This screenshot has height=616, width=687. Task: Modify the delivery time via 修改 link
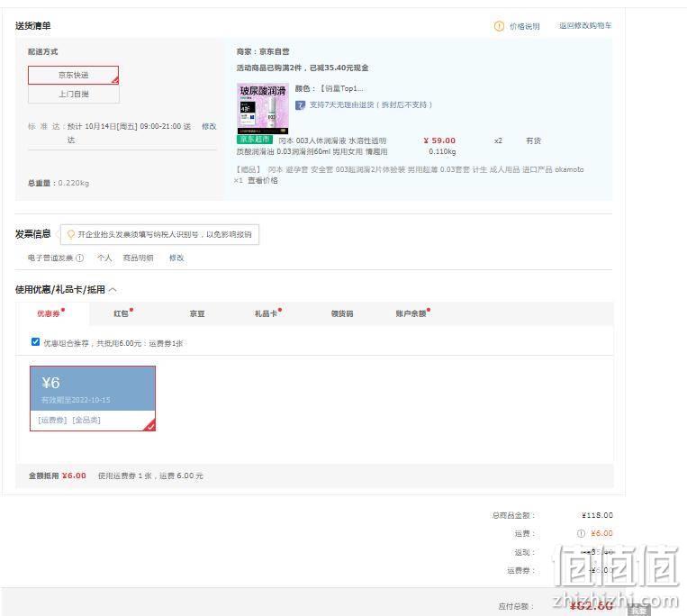[209, 126]
